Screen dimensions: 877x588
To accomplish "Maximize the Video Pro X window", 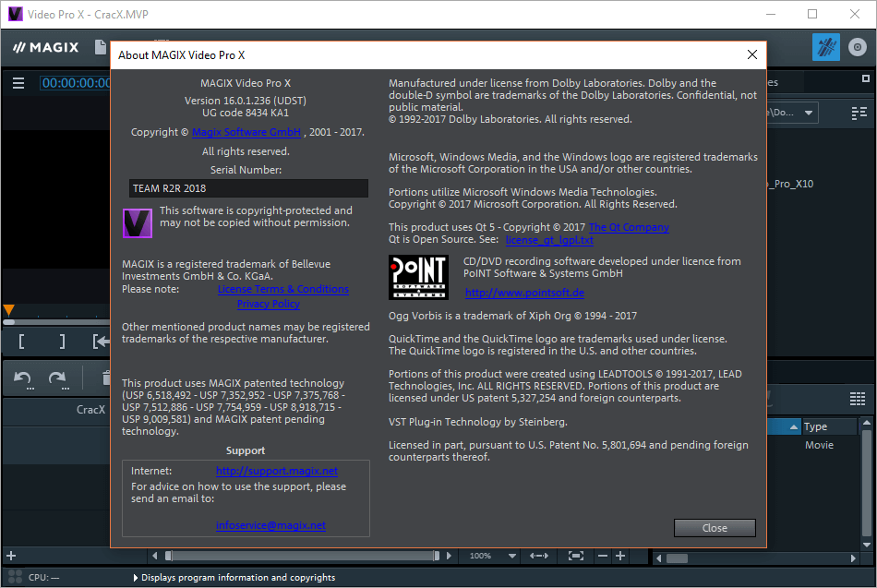I will tap(812, 14).
